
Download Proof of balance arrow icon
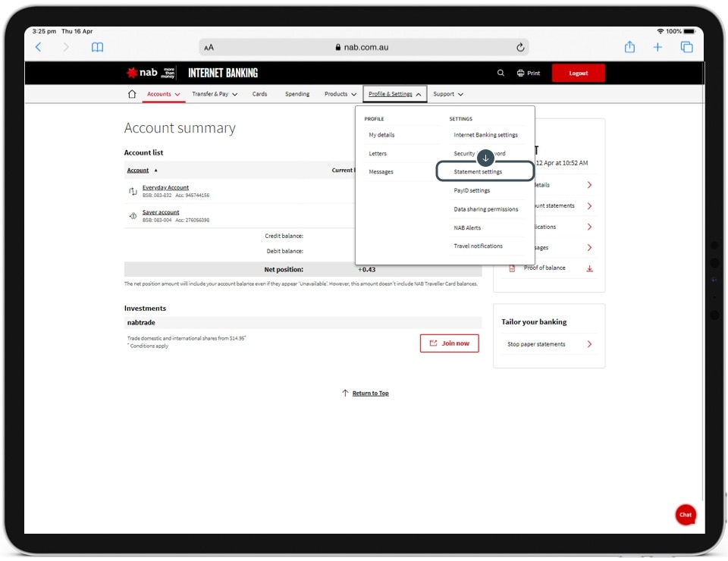[589, 268]
